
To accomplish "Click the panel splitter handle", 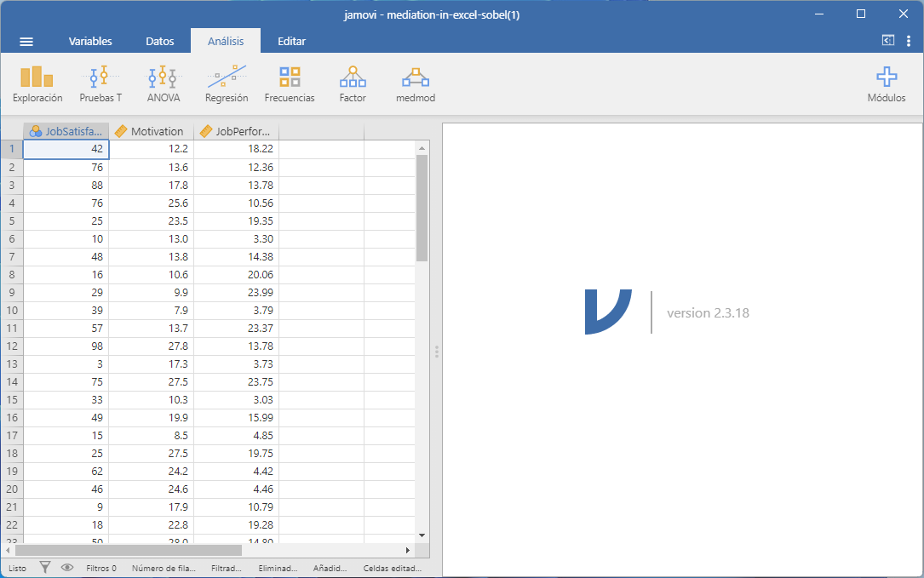I will pyautogui.click(x=436, y=351).
